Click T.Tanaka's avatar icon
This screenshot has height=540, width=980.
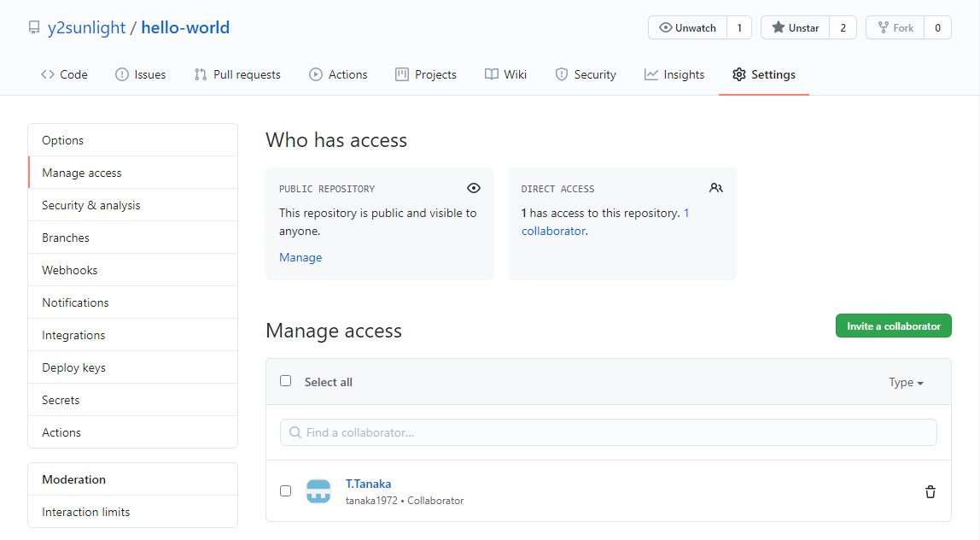(x=318, y=491)
